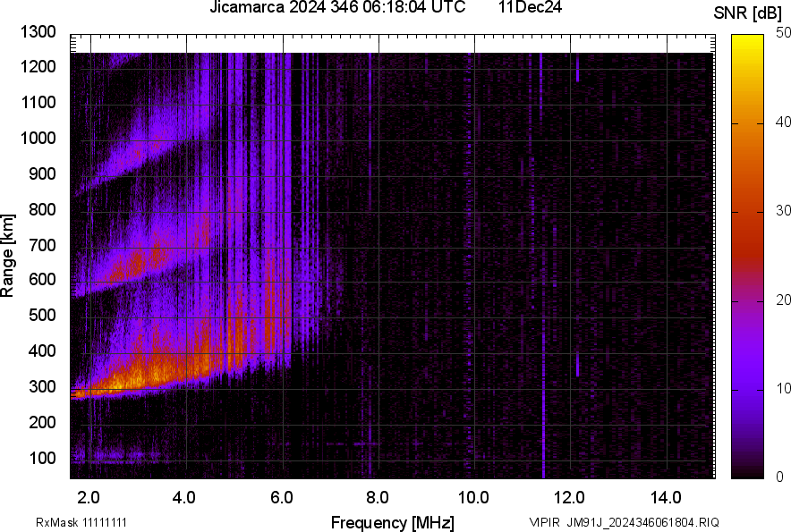Click the colorbar tick label 30
This screenshot has width=791, height=532.
pyautogui.click(x=778, y=211)
